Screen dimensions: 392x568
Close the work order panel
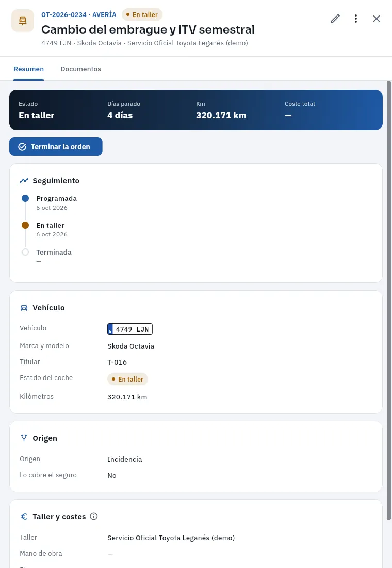point(377,19)
